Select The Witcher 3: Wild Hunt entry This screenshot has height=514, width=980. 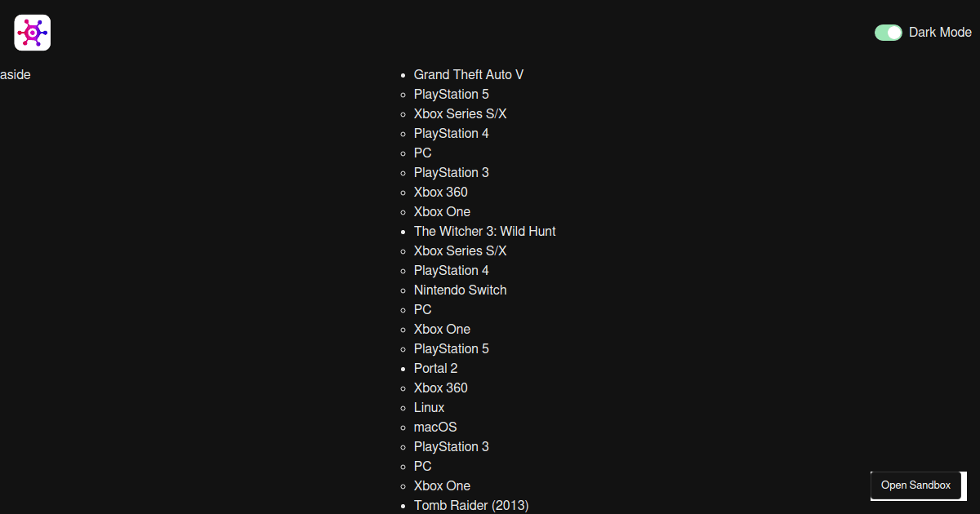pos(484,231)
